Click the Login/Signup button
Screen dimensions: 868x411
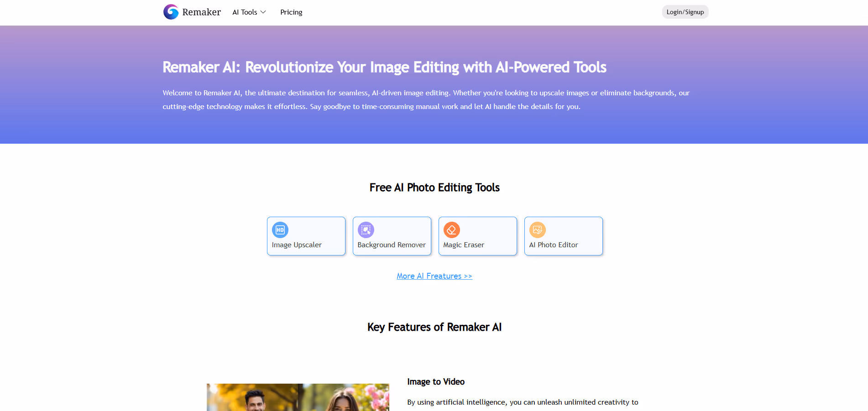coord(685,12)
